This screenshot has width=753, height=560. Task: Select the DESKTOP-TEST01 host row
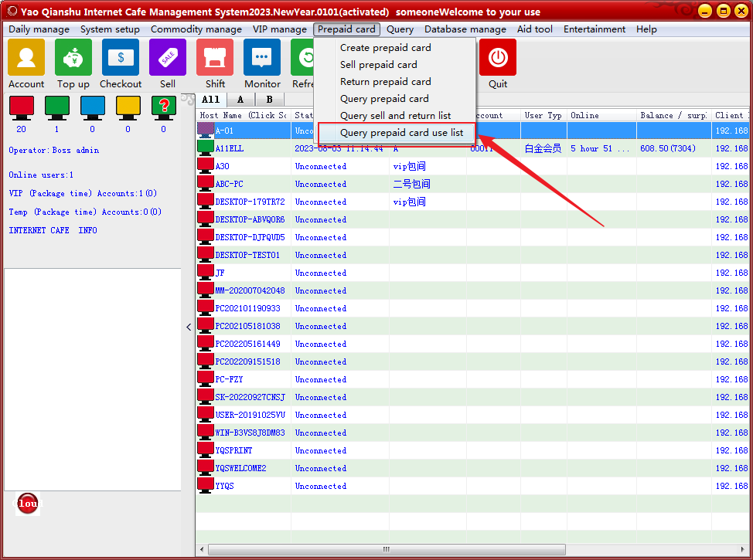coord(247,255)
